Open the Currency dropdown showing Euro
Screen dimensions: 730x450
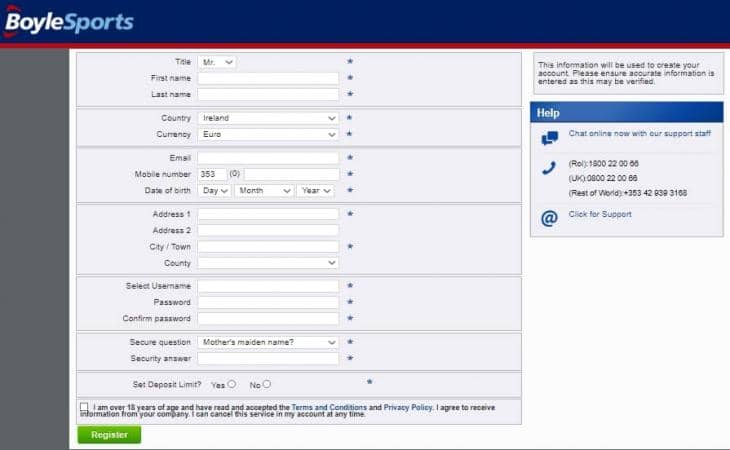coord(268,134)
